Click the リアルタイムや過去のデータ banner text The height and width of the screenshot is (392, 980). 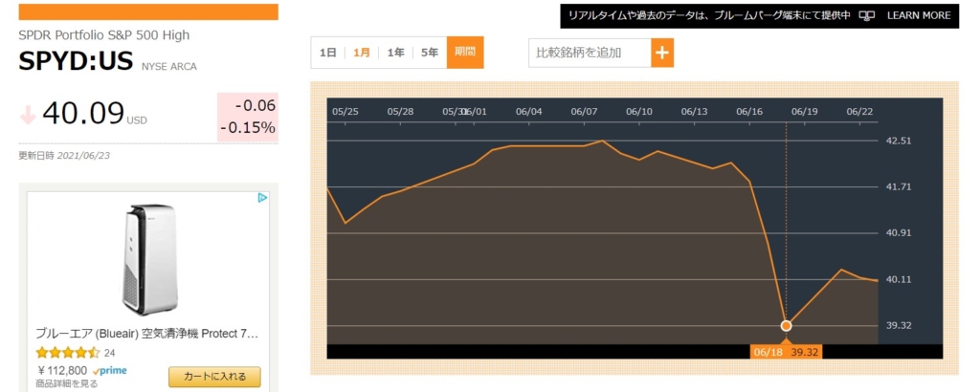point(709,15)
